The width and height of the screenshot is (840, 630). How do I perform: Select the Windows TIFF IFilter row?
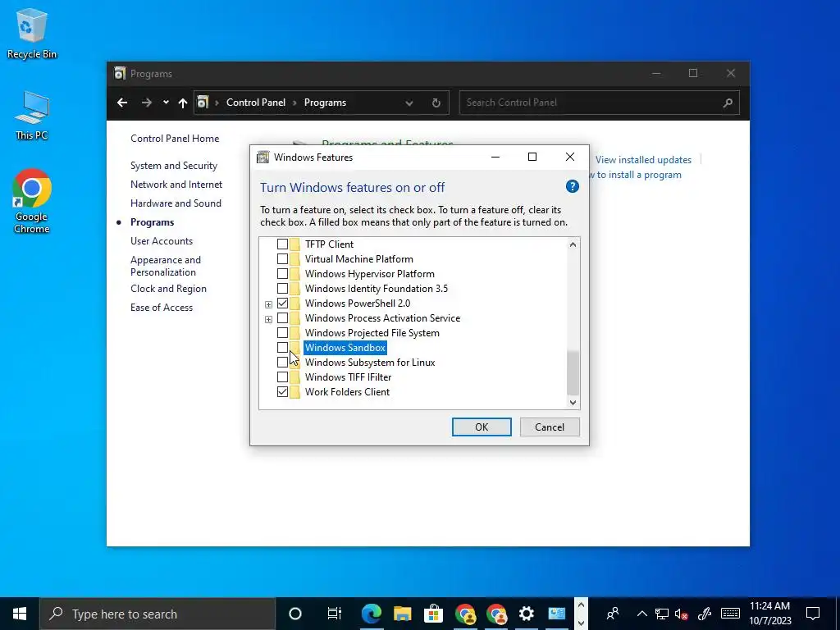(348, 377)
